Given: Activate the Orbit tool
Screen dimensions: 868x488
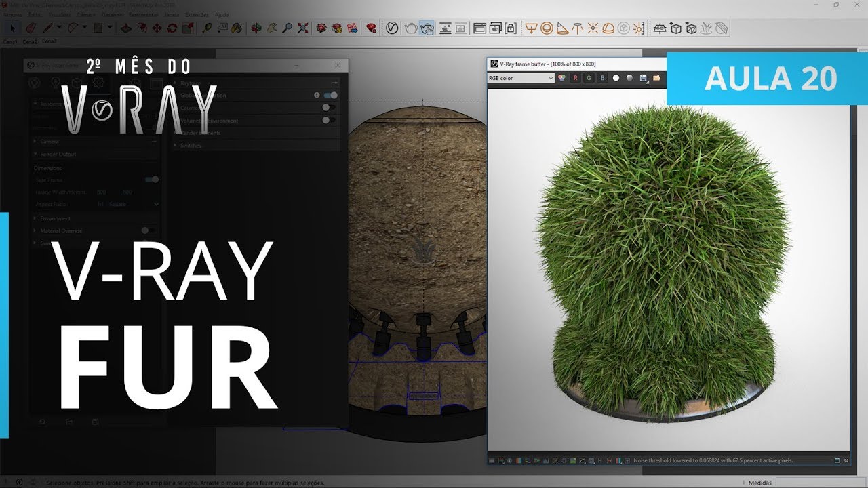Looking at the screenshot, I should click(x=256, y=28).
